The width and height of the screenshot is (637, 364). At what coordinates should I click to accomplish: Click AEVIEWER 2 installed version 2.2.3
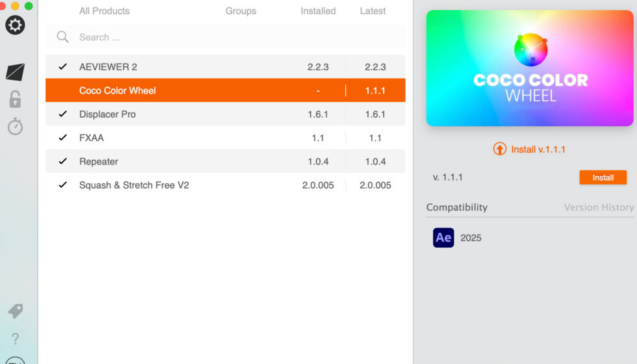[318, 66]
